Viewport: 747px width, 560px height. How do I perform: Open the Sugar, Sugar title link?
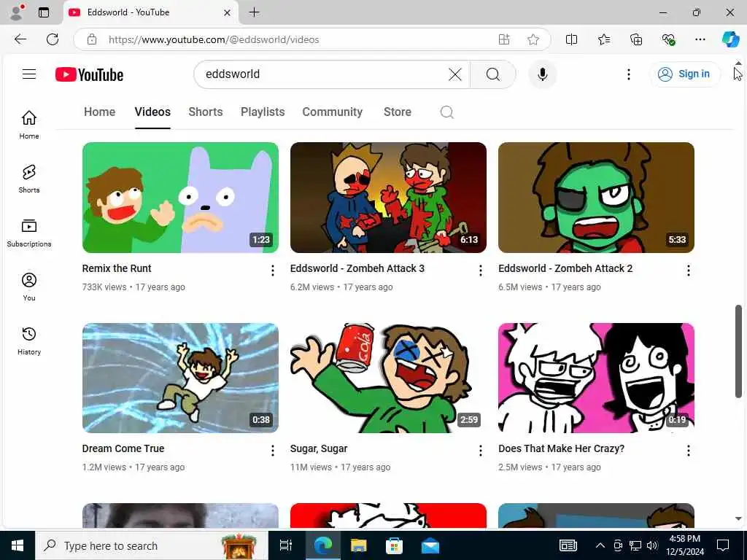click(319, 448)
